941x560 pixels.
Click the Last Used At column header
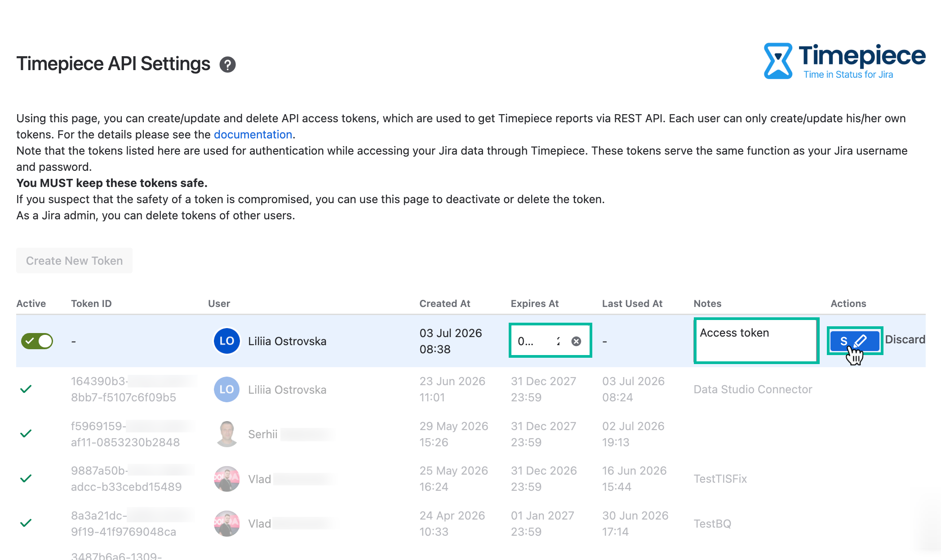[632, 303]
